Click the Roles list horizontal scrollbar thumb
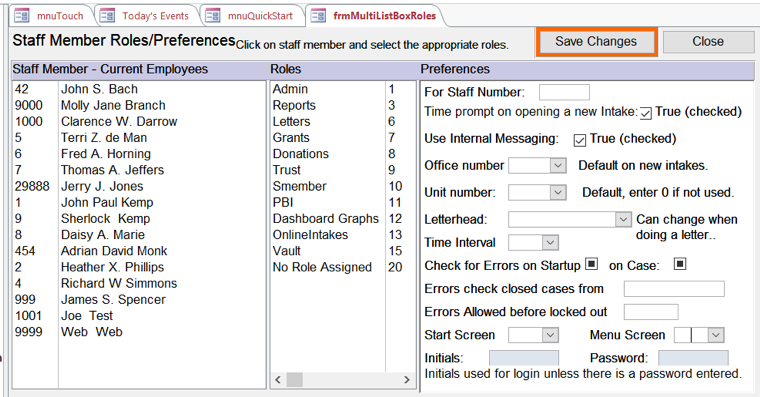This screenshot has height=397, width=760. (295, 380)
